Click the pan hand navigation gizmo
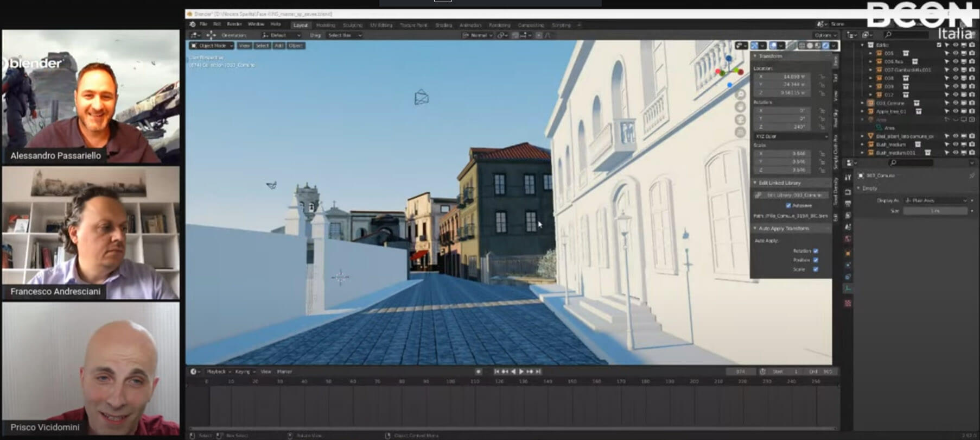Image resolution: width=980 pixels, height=440 pixels. point(741,107)
